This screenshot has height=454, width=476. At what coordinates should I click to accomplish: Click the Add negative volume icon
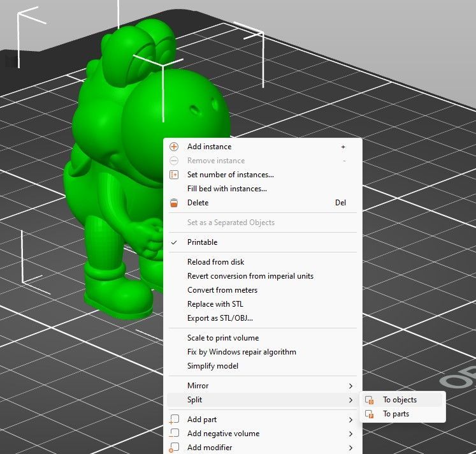[174, 433]
